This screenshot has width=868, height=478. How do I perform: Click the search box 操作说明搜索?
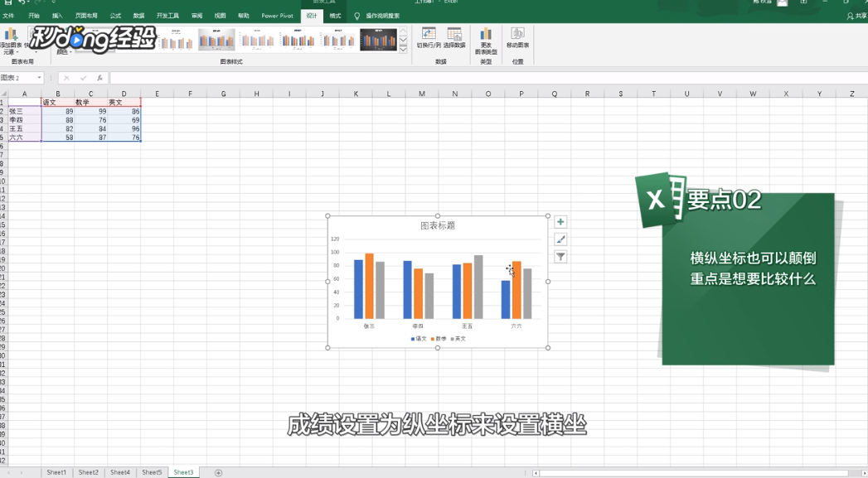coord(382,16)
